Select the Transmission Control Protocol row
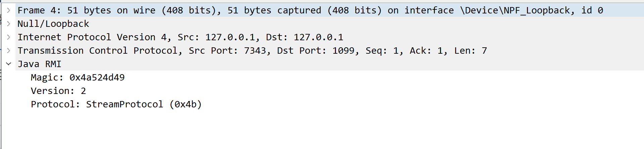 point(323,51)
